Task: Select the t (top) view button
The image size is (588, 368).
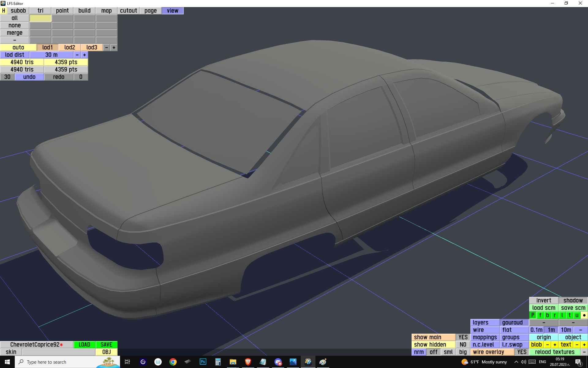Action: click(569, 315)
